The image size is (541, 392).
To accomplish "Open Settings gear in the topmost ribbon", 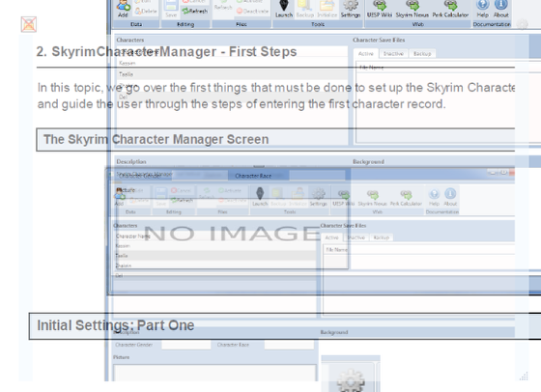I will coord(351,9).
